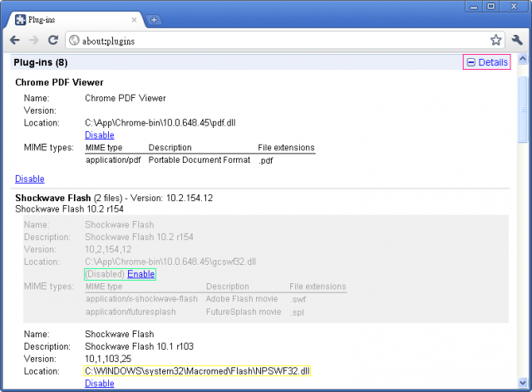The image size is (532, 392).
Task: Click version value '10,2,154,12'
Action: pyautogui.click(x=108, y=249)
